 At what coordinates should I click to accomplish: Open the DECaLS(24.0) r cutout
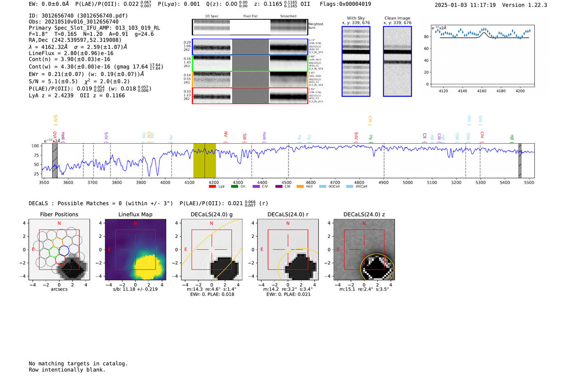point(288,250)
